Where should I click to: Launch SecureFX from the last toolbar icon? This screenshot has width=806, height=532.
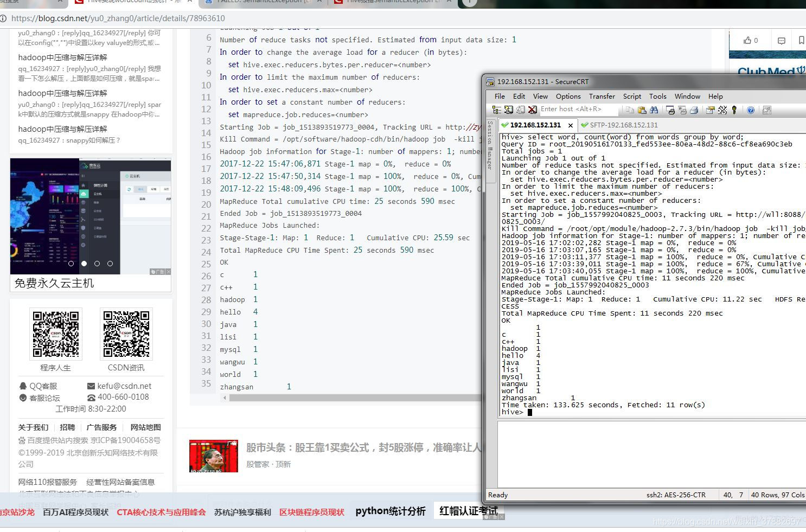point(767,110)
